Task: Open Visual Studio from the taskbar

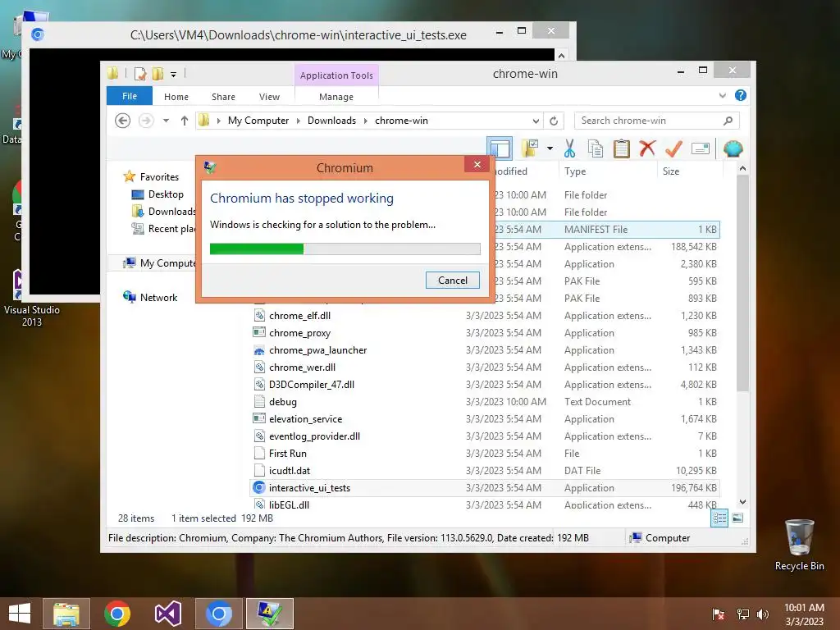Action: tap(167, 614)
